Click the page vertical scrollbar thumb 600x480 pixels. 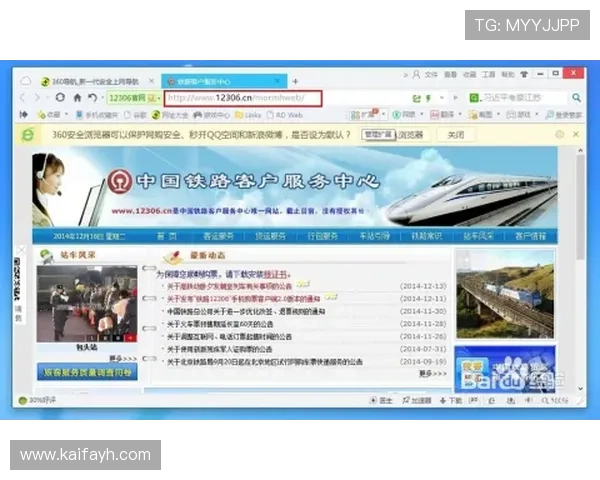[580, 207]
